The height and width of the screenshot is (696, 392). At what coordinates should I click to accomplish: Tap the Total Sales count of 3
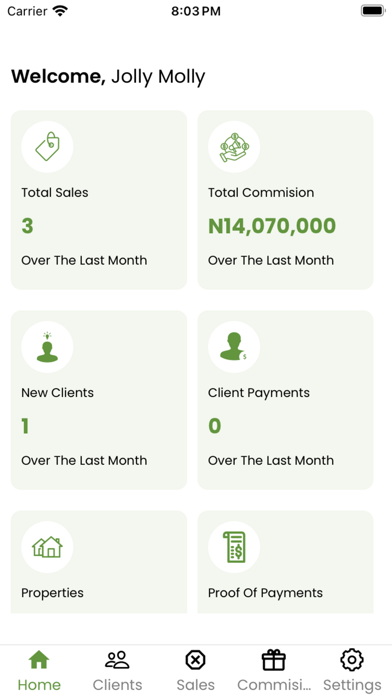[27, 226]
